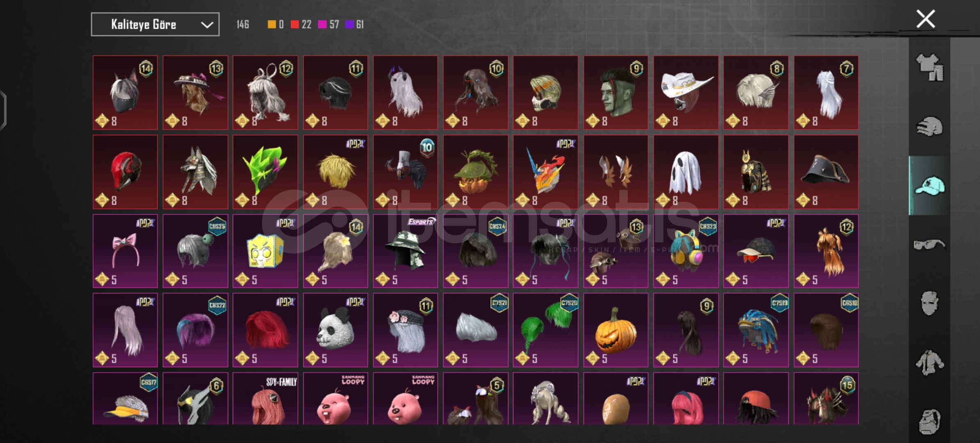Choose the white cowboy hat item
This screenshot has height=443, width=980.
click(686, 93)
